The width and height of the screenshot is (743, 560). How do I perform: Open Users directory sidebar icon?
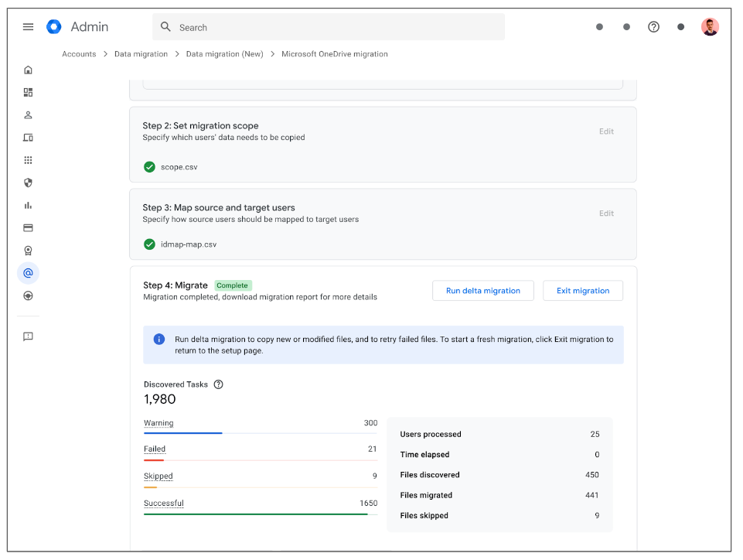(x=28, y=114)
